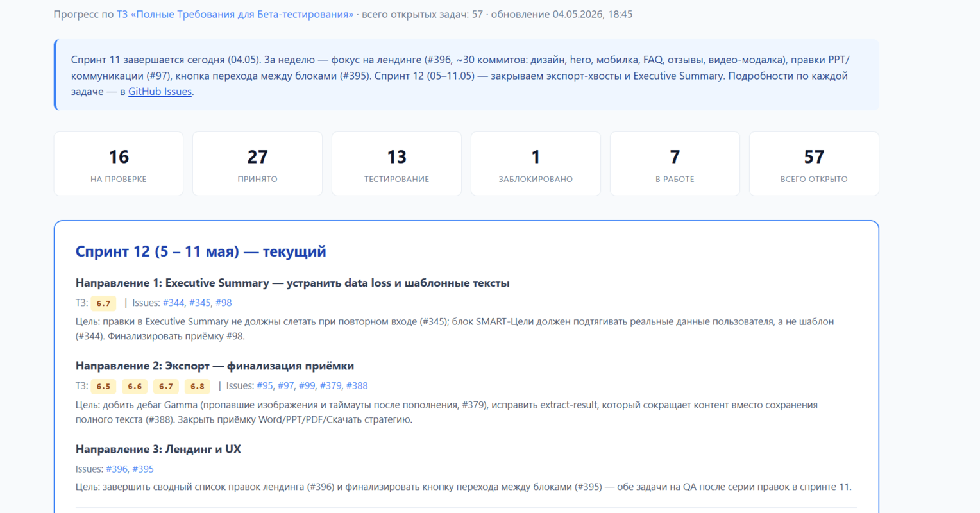The image size is (980, 513).
Task: Click the text 'обновление 04.05.2026, 18:45'
Action: [562, 14]
